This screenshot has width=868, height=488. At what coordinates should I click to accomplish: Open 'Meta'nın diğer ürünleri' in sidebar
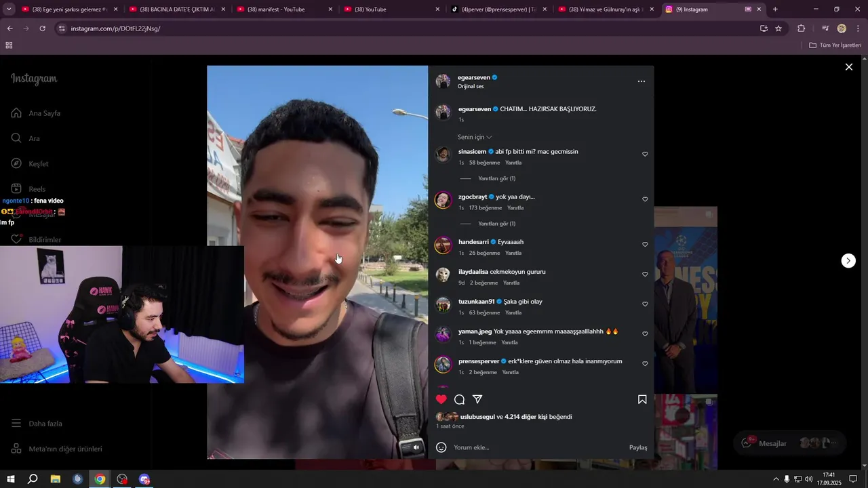pos(57,449)
